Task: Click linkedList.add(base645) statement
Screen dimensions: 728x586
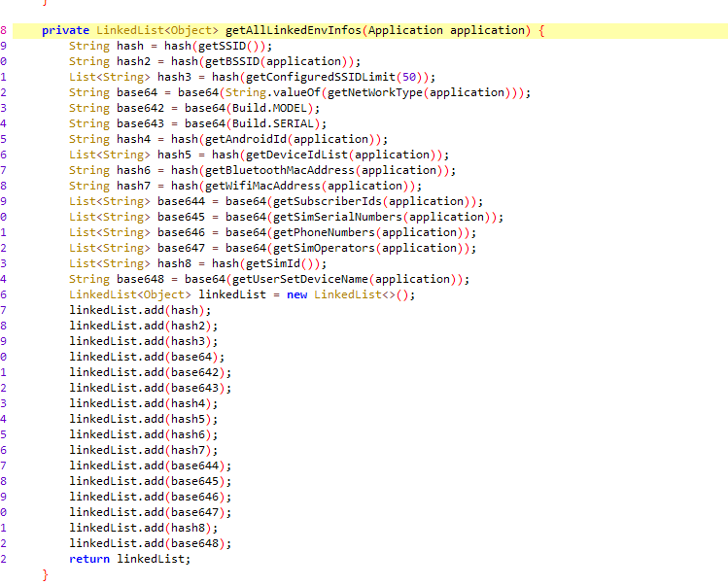Action: coord(151,481)
